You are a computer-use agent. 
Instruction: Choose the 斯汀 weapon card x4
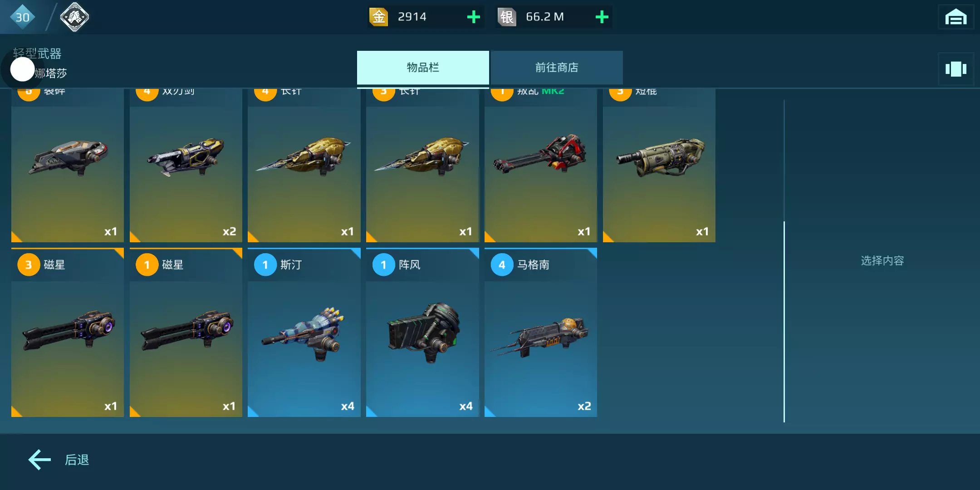pyautogui.click(x=304, y=332)
